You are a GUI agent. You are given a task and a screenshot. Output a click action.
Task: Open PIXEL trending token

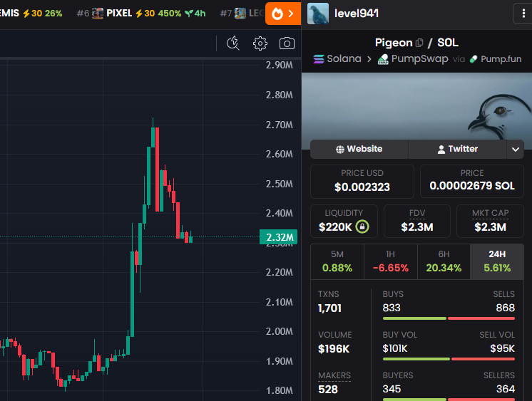140,14
